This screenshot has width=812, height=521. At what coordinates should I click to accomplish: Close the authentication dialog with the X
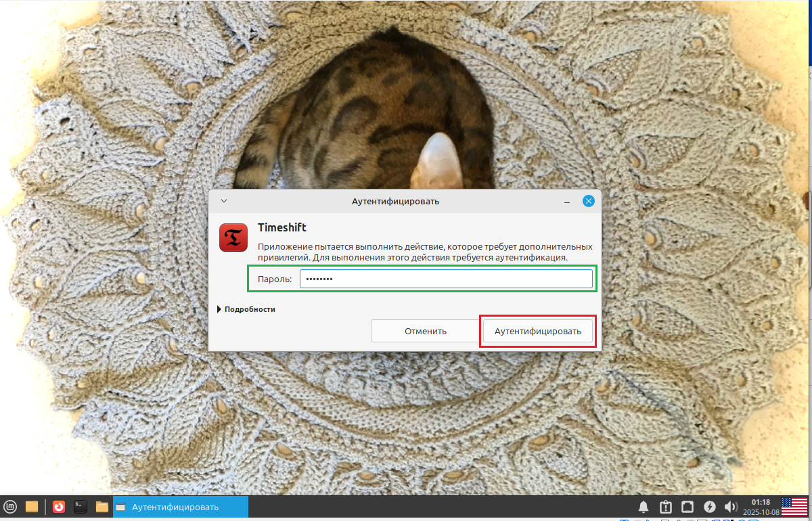click(x=589, y=201)
